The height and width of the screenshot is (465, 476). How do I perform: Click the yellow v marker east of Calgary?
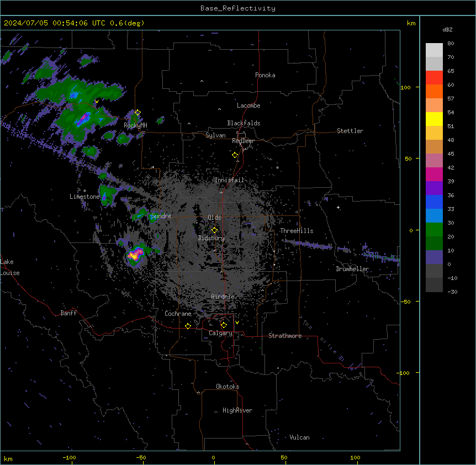(x=237, y=323)
